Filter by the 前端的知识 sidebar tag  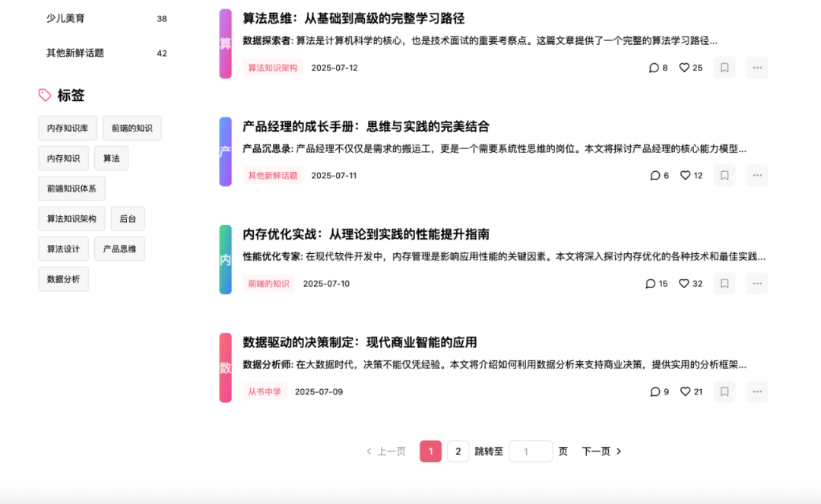point(132,128)
